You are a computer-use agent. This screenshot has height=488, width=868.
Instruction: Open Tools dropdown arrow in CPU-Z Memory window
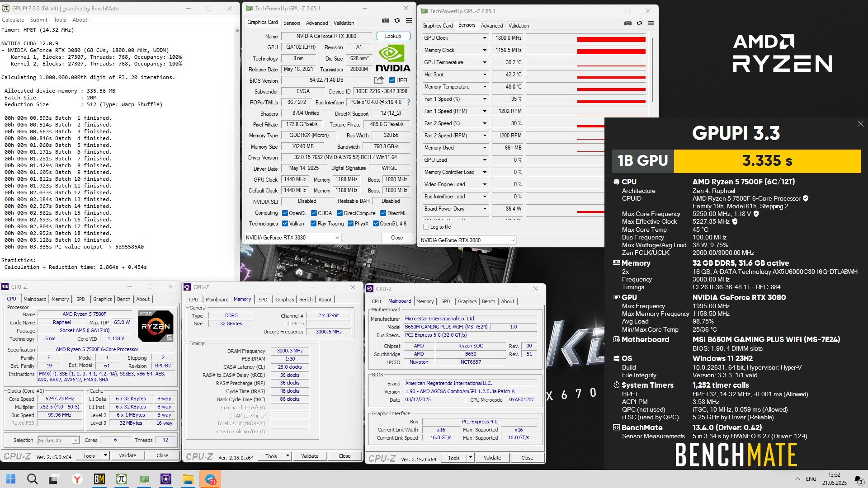pos(288,456)
